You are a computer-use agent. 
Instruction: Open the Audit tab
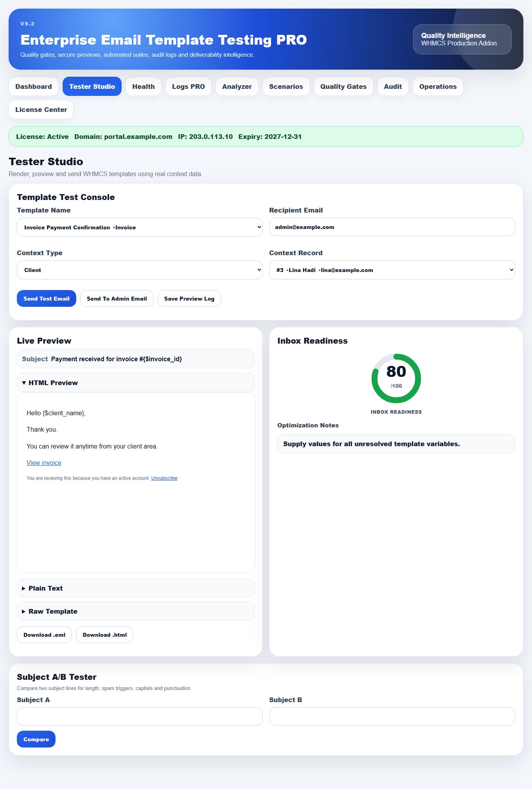(x=393, y=86)
